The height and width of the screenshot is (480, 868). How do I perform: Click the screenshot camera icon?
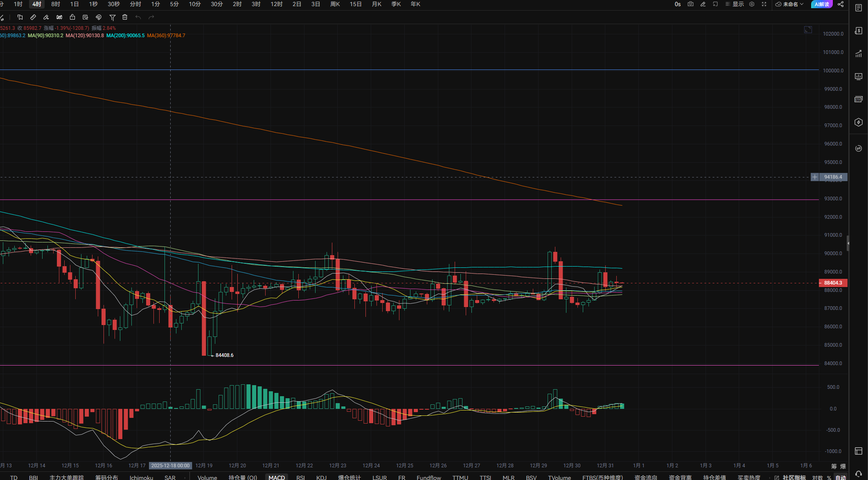pyautogui.click(x=690, y=4)
